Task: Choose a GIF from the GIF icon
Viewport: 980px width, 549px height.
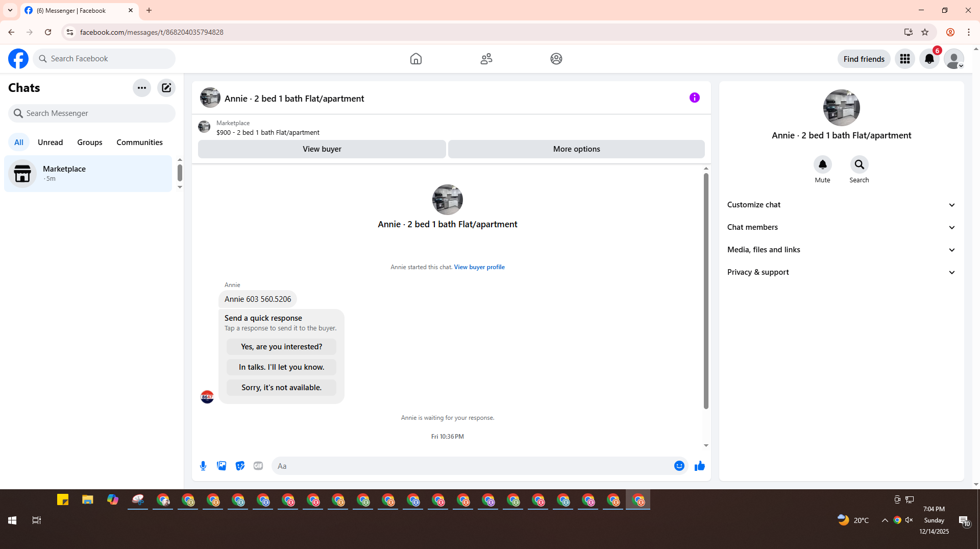Action: click(258, 466)
